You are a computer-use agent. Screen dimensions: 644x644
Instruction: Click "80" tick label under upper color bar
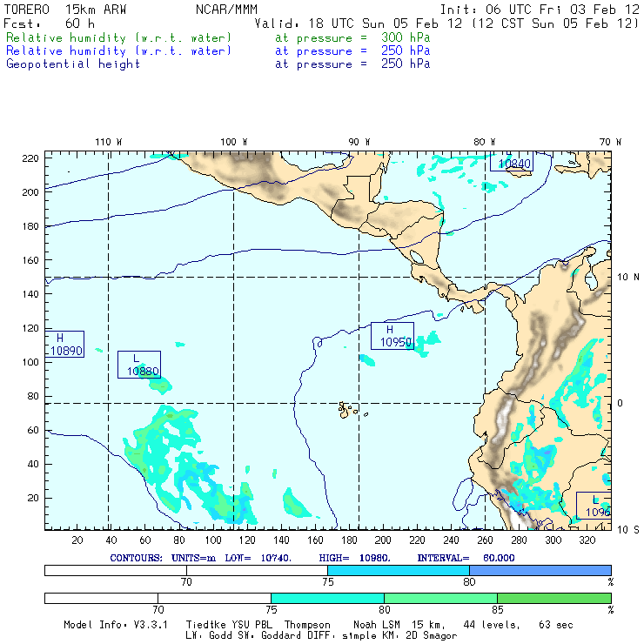coord(469,582)
